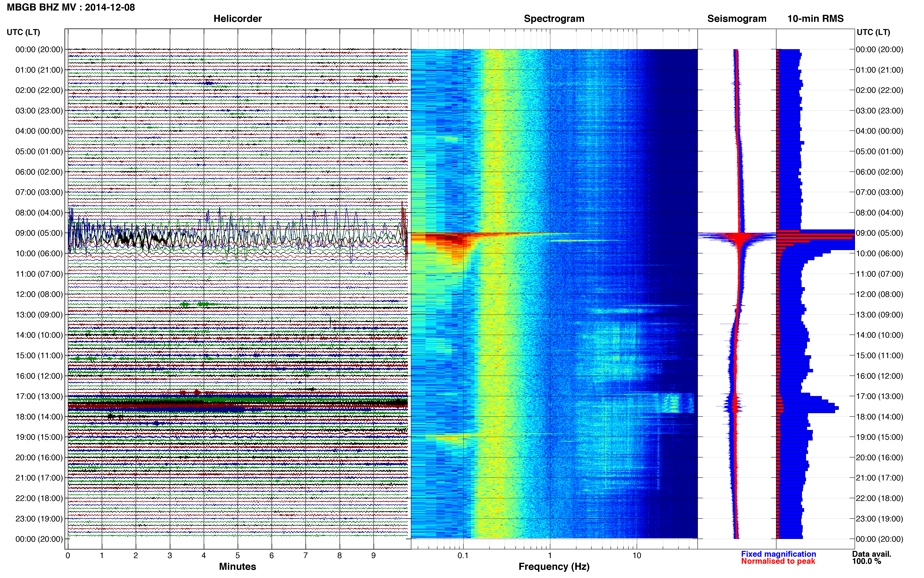
Task: Click the 100.0 % data availability value
Action: pyautogui.click(x=866, y=561)
